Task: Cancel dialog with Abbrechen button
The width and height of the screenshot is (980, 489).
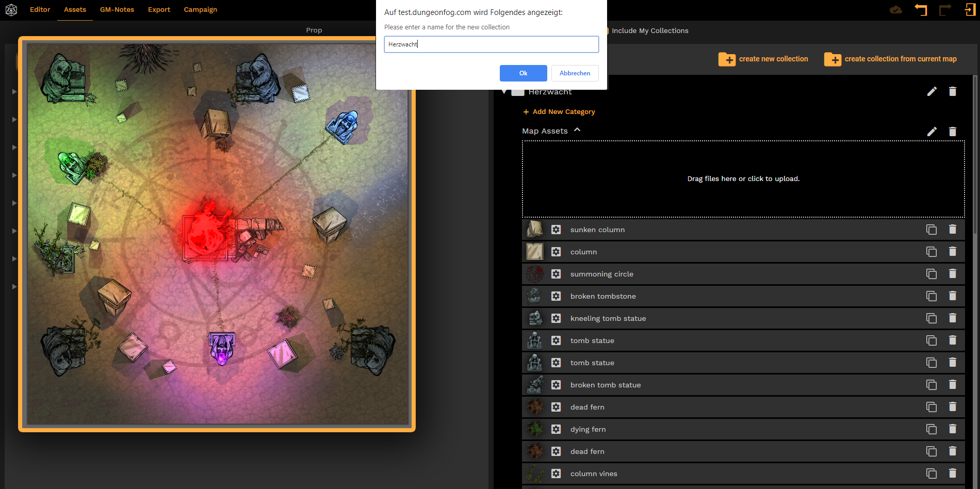Action: pos(575,73)
